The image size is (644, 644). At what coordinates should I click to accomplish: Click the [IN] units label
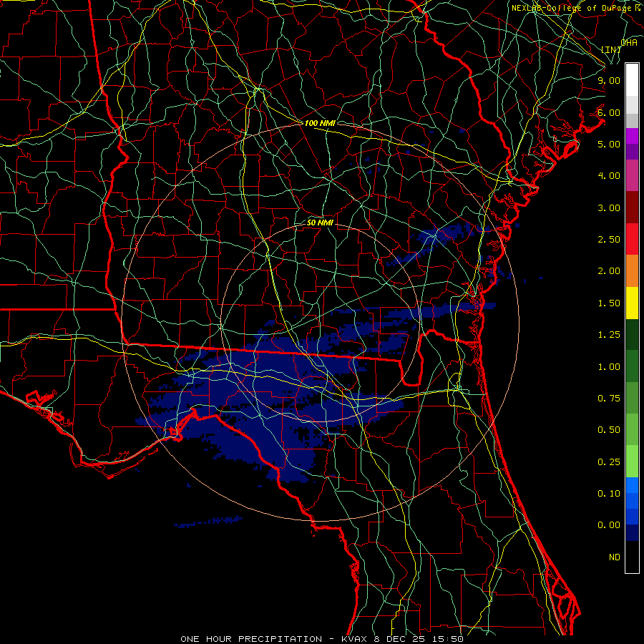[x=611, y=49]
